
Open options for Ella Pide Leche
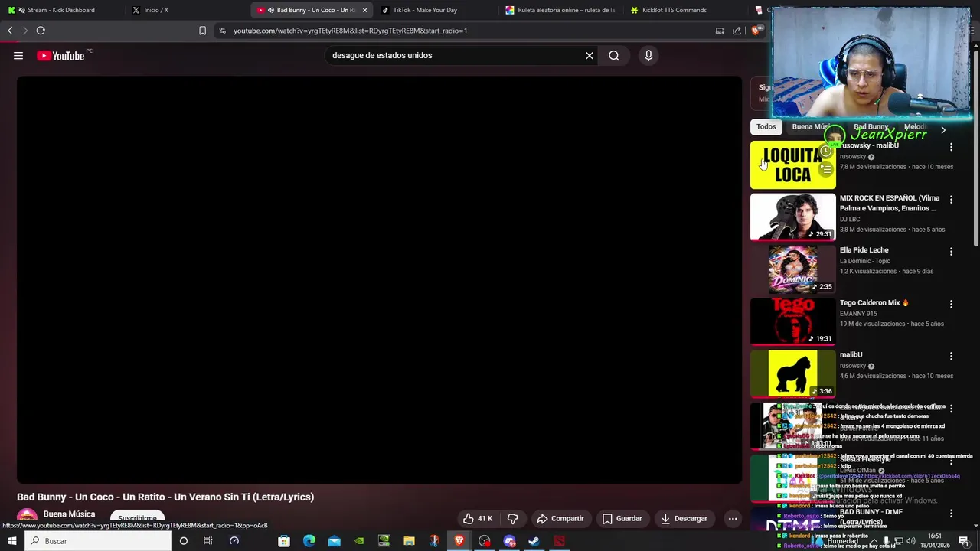[x=951, y=251]
